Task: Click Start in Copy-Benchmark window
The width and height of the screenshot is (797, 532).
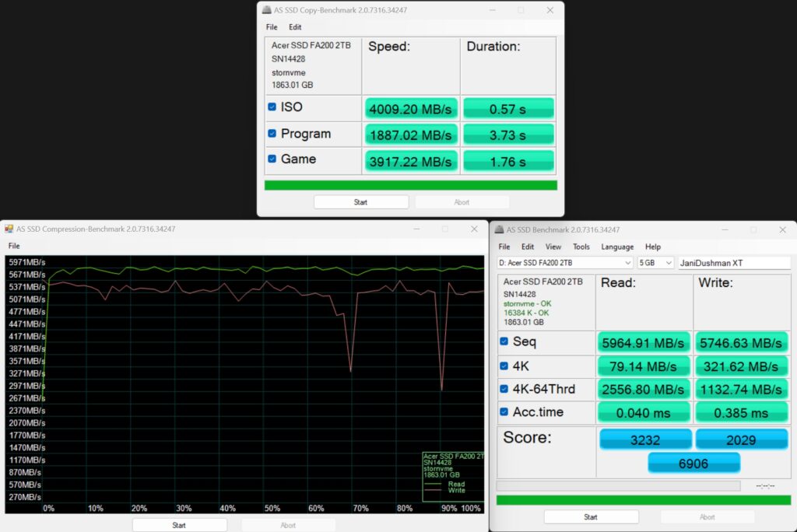Action: click(361, 202)
